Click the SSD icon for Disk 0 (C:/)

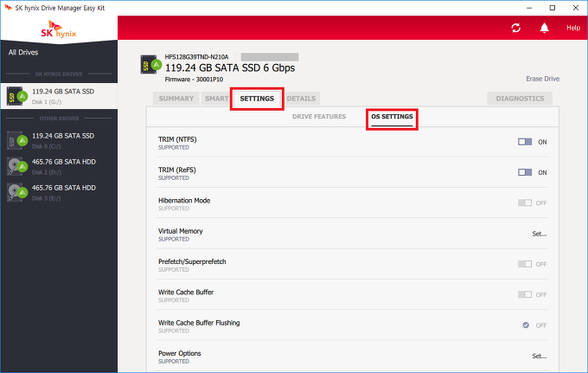[17, 141]
